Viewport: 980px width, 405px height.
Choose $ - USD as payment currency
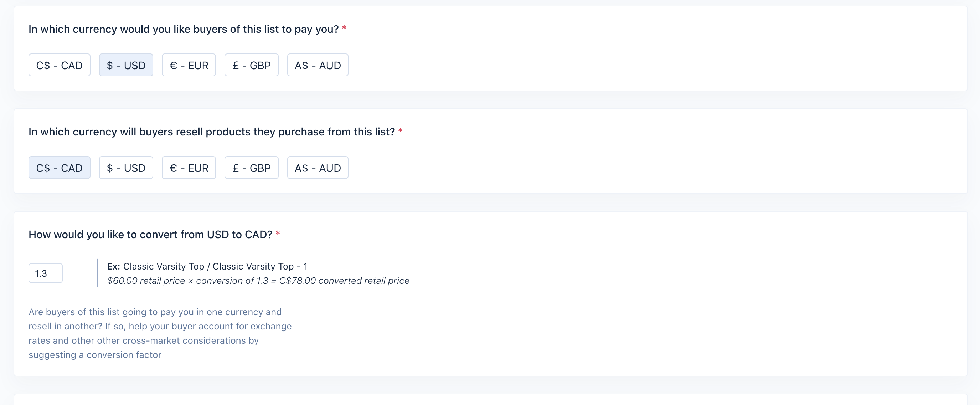126,65
